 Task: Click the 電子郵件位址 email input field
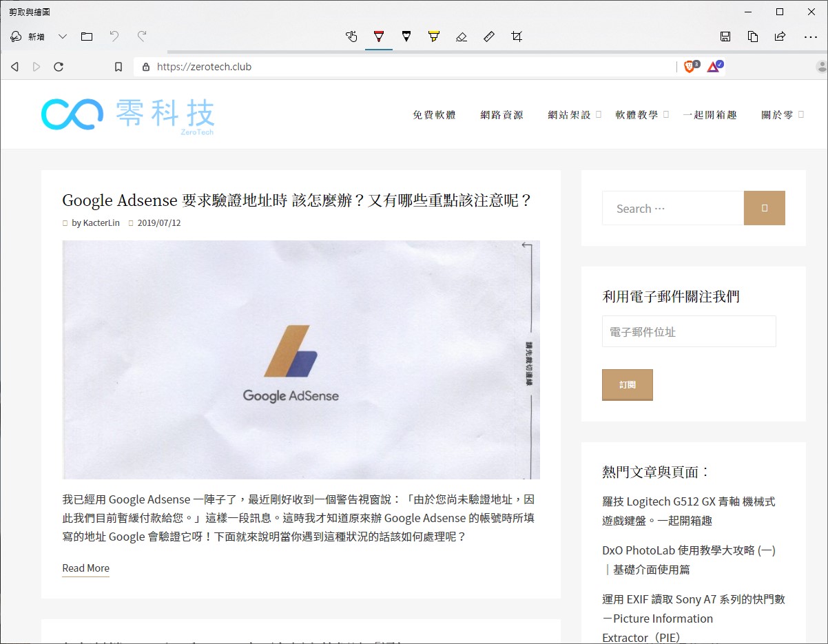click(689, 331)
